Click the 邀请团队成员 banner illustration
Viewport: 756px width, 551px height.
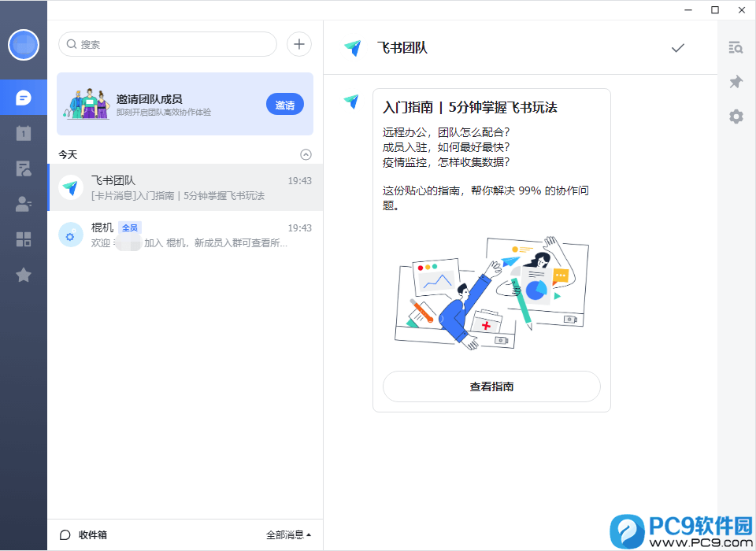pos(87,104)
